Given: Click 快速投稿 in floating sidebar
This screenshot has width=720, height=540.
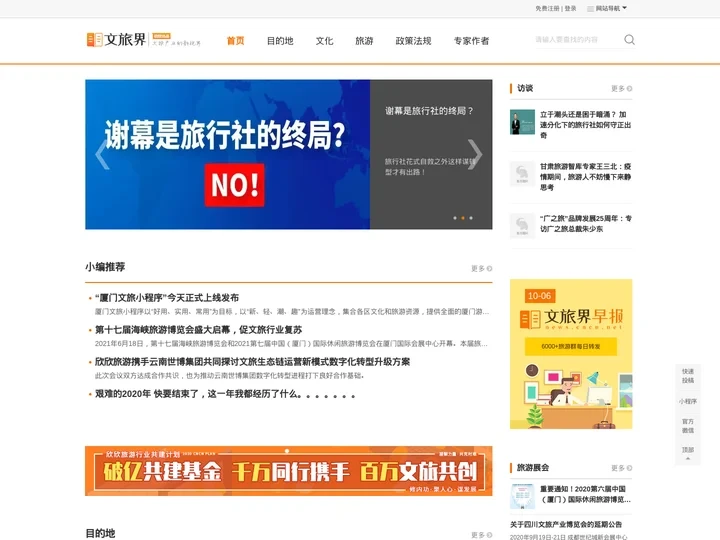Looking at the screenshot, I should [688, 376].
